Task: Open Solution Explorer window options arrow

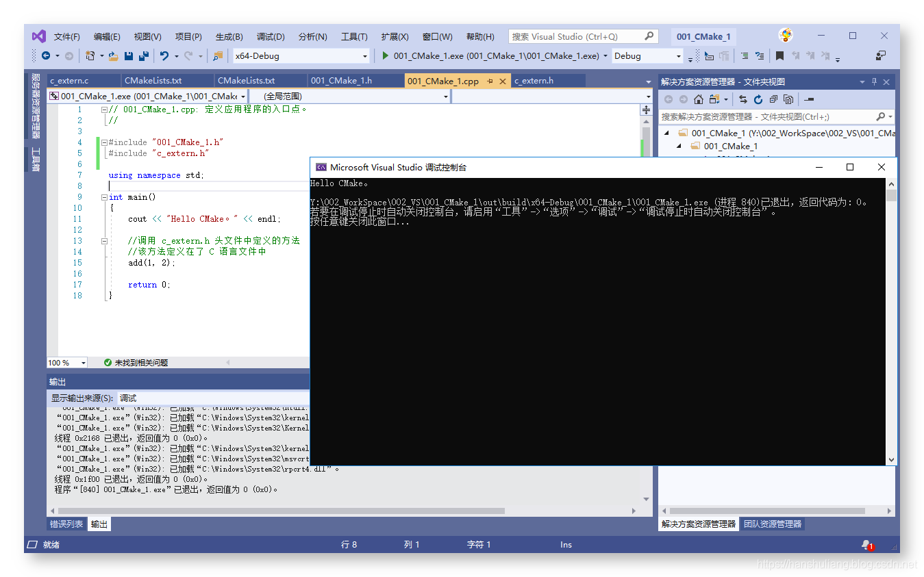Action: coord(862,81)
